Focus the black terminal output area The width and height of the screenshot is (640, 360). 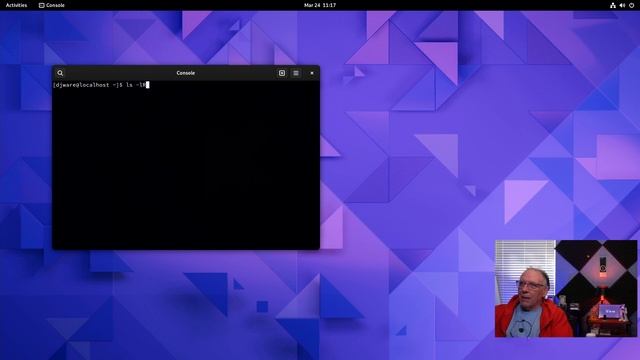tap(186, 165)
